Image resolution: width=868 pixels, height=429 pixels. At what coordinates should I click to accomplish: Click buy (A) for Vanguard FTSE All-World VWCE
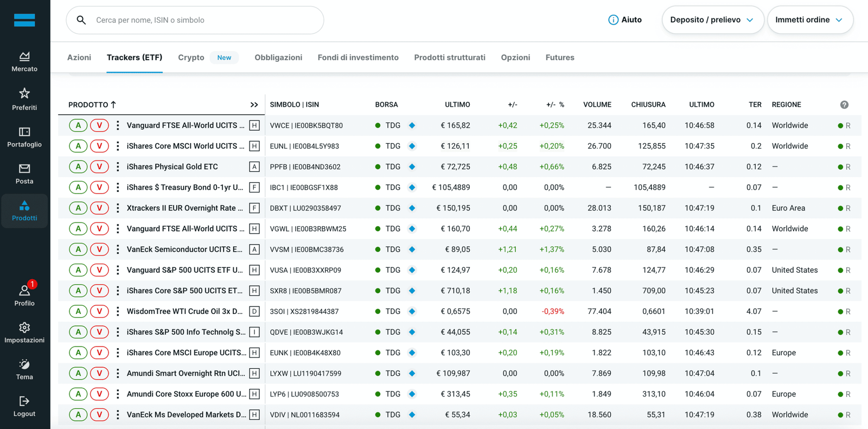(x=79, y=126)
